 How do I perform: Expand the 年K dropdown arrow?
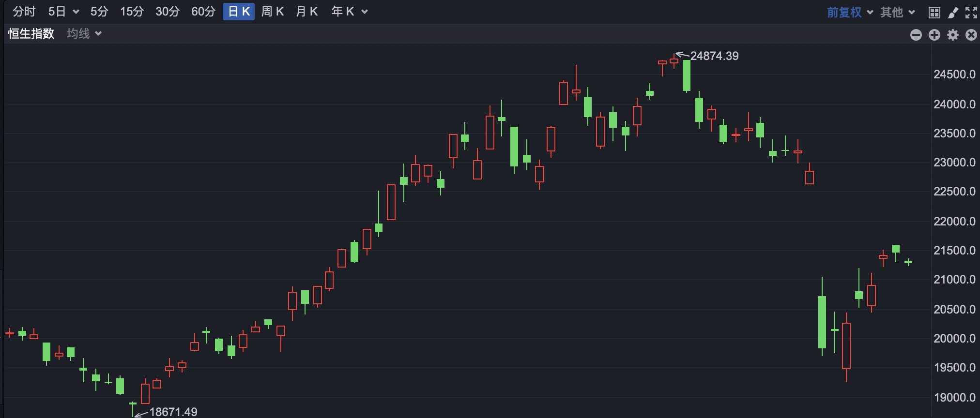coord(365,12)
